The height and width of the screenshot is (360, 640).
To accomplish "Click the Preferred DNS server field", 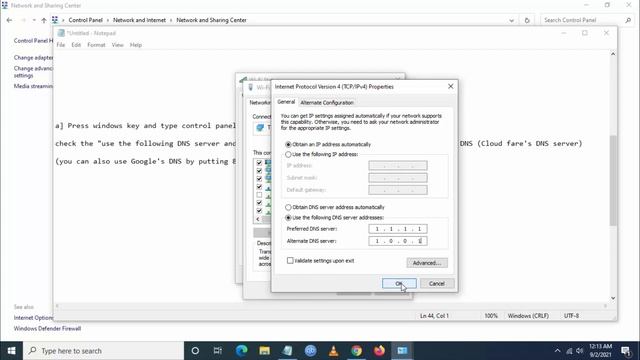I will [398, 229].
